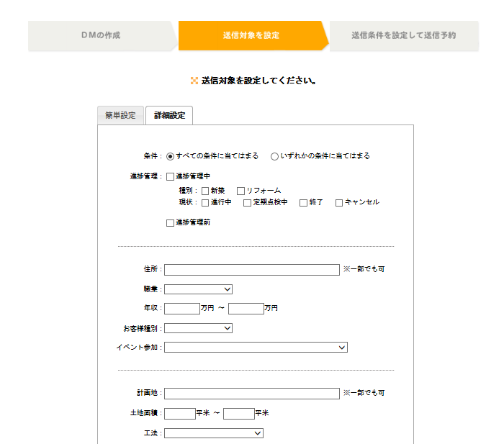
Task: Select the 送信対象を設定 step
Action: pos(253,35)
